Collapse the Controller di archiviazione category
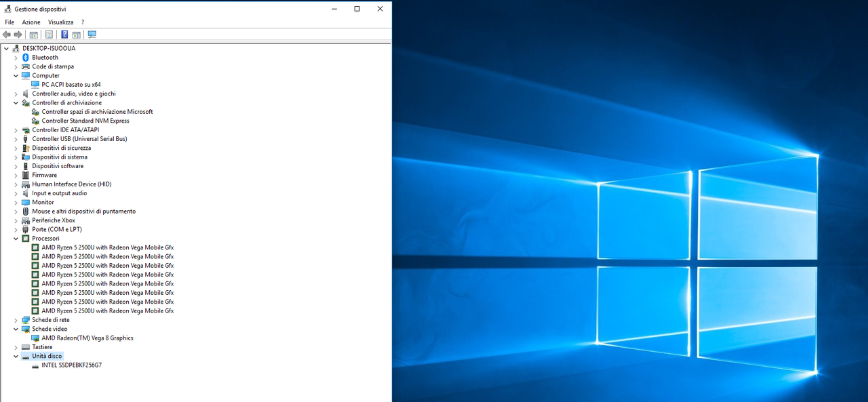 click(16, 103)
